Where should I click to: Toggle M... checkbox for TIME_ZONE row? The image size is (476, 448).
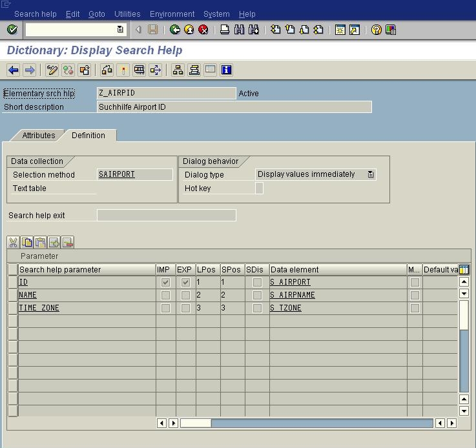(x=415, y=308)
